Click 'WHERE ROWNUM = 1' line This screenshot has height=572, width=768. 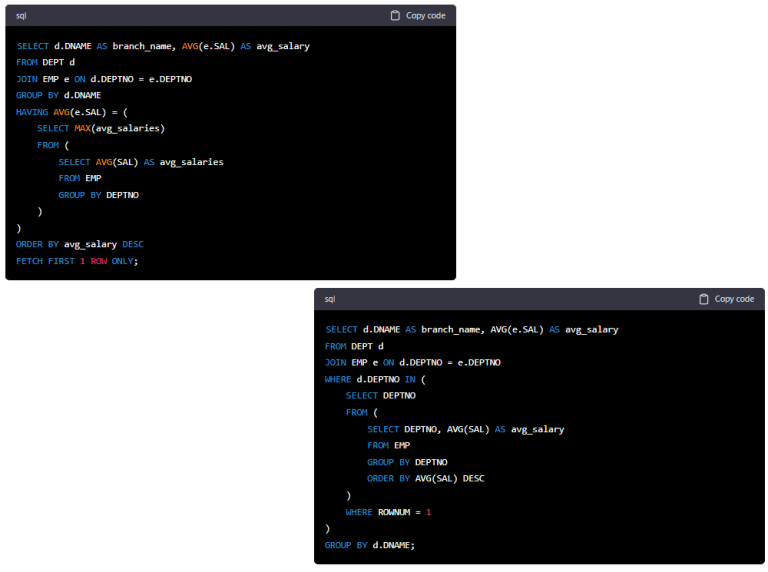click(388, 512)
